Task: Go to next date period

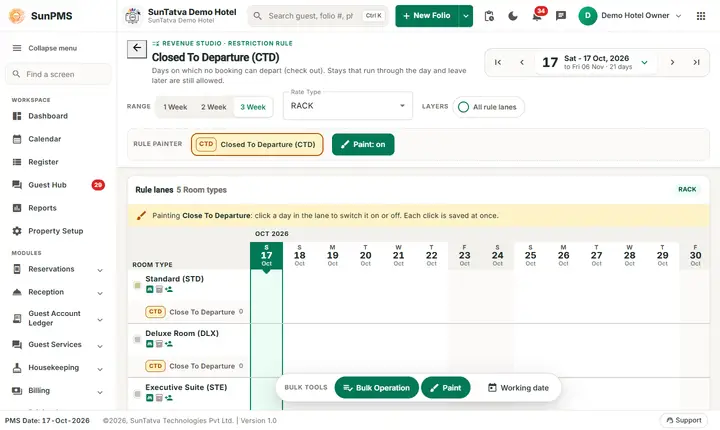Action: point(672,62)
